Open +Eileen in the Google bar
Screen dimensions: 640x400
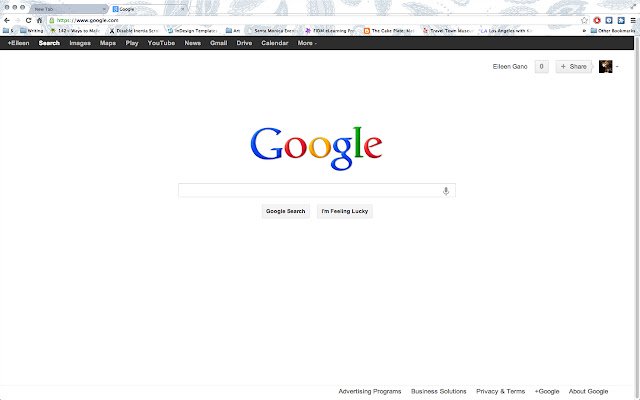tap(18, 43)
